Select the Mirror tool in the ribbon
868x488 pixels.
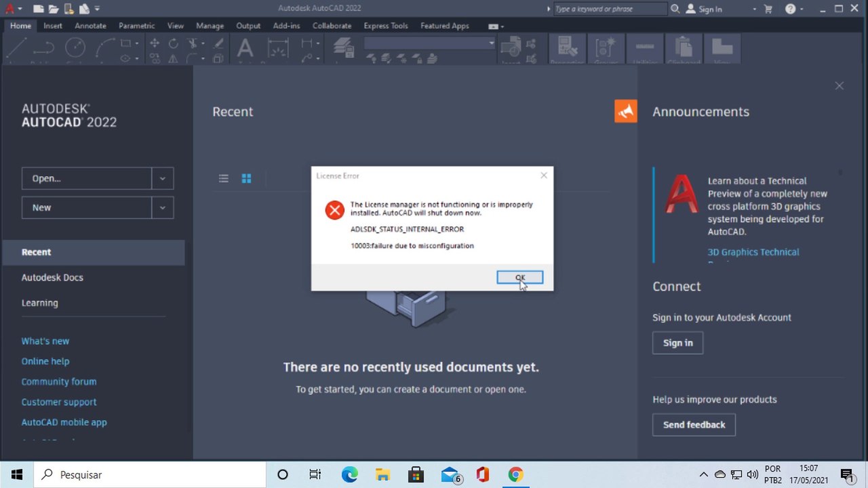click(x=174, y=58)
